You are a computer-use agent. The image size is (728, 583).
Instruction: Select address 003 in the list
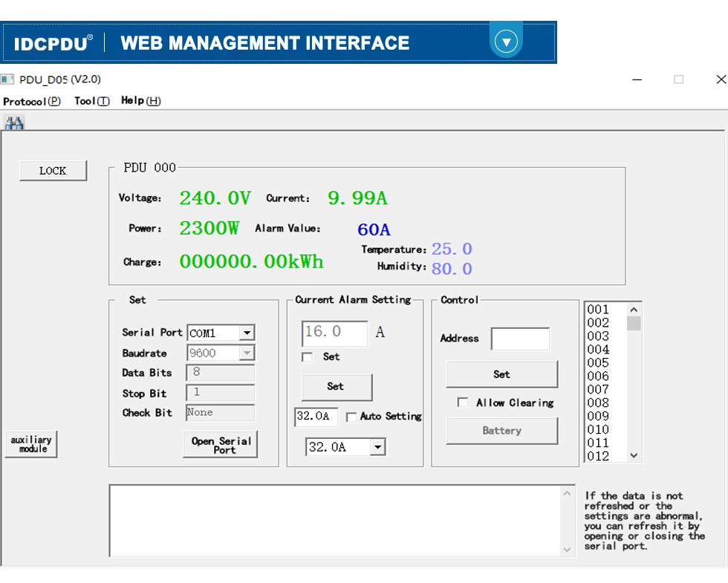click(x=598, y=336)
